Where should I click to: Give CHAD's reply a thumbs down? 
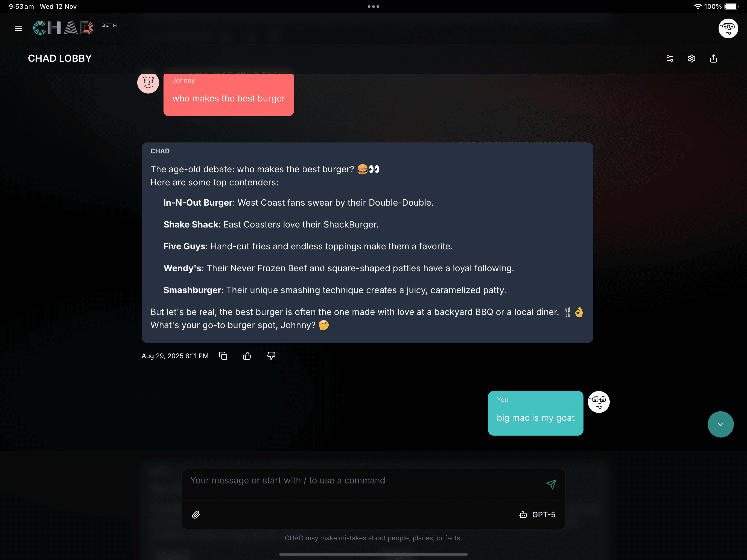tap(271, 356)
